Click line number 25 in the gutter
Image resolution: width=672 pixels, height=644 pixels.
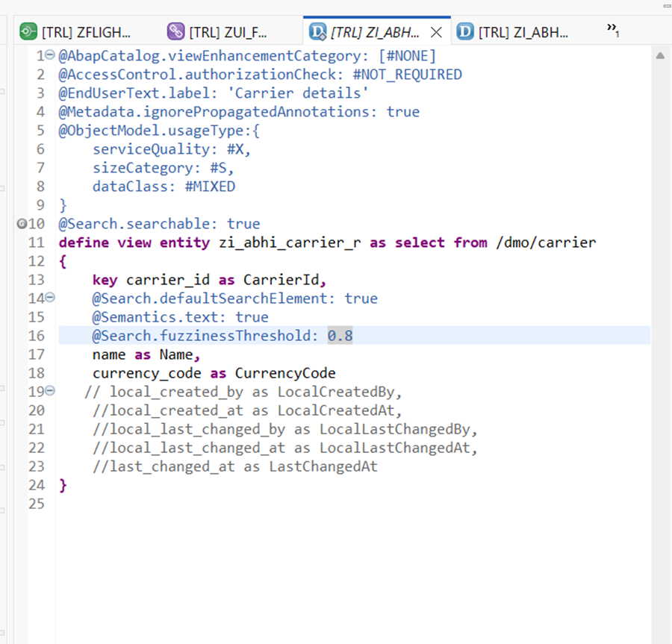pos(37,504)
